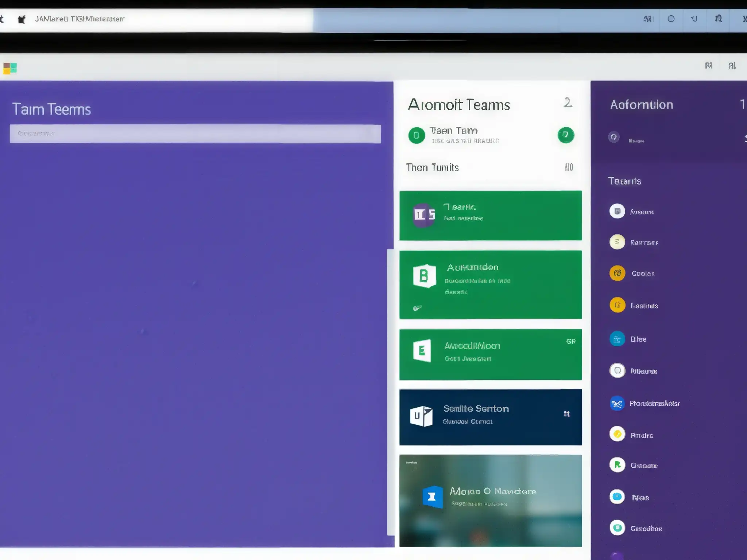Select 'Gasodkos' in the teams list

point(646,529)
